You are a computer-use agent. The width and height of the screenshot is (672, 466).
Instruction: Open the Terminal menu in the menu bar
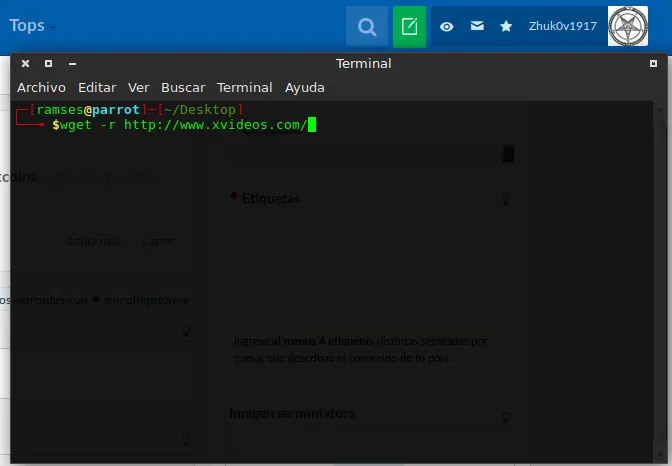(x=245, y=87)
